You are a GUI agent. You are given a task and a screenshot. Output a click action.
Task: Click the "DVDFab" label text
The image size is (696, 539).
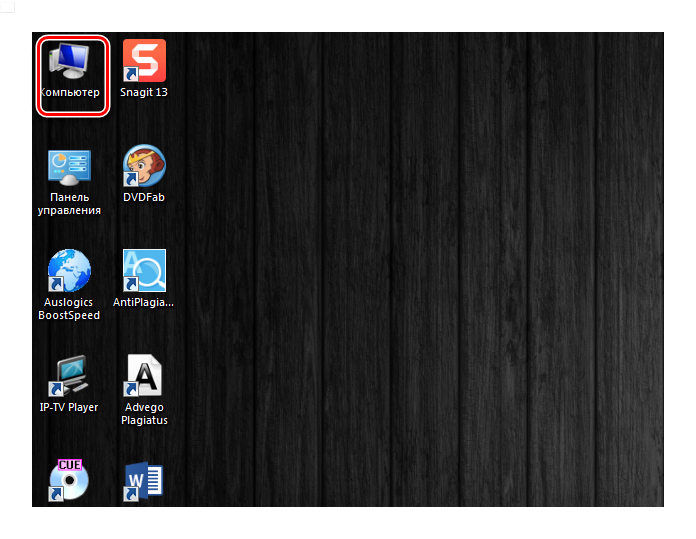tap(144, 197)
